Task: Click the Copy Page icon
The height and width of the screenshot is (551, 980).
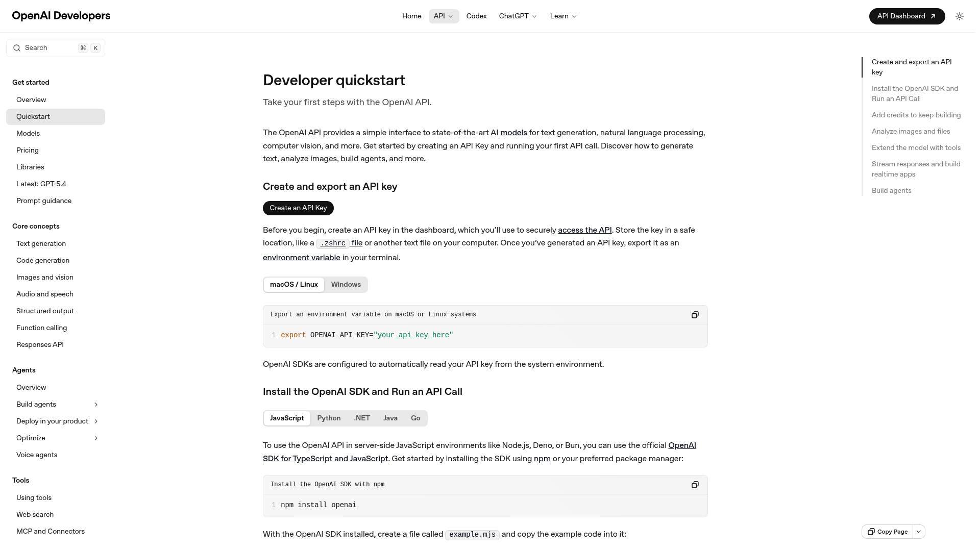Action: 871,532
